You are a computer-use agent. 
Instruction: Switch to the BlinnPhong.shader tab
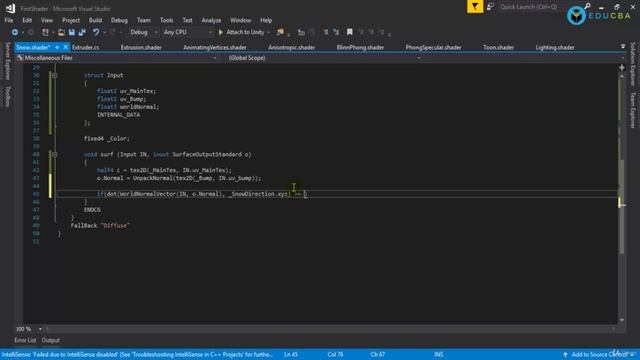(360, 47)
